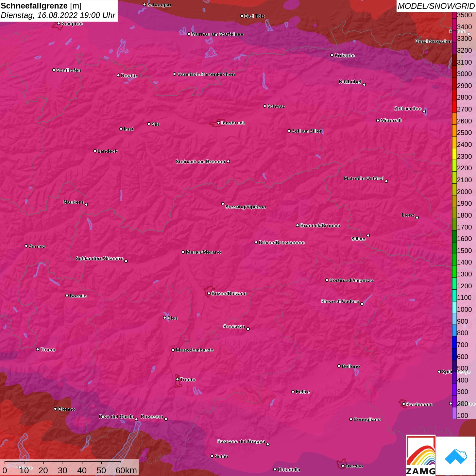
Task: Select the Belluno marker dot
Action: [339, 366]
